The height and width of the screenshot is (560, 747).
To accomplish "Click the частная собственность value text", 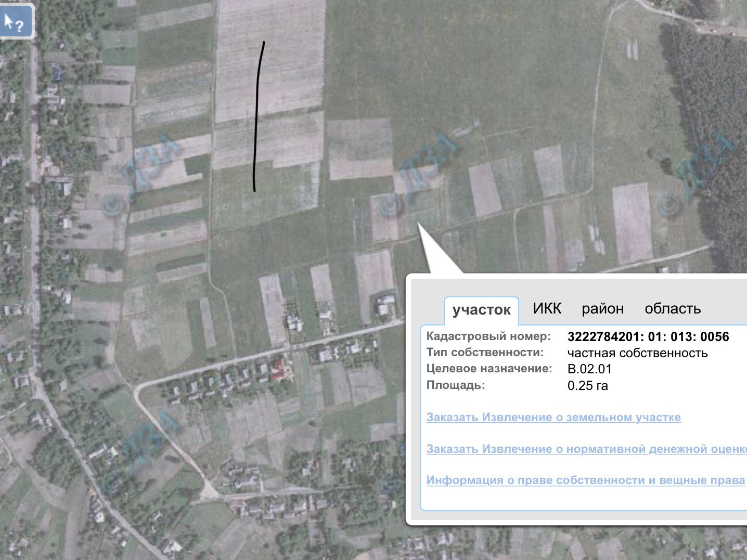I will tap(637, 353).
